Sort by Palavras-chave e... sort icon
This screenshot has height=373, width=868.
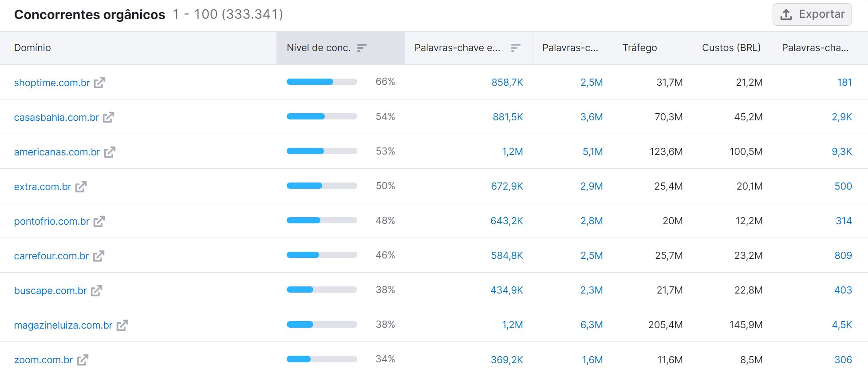pyautogui.click(x=515, y=48)
